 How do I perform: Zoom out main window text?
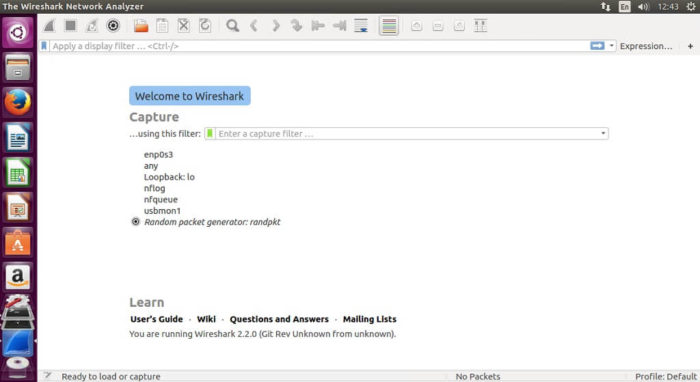tap(438, 26)
